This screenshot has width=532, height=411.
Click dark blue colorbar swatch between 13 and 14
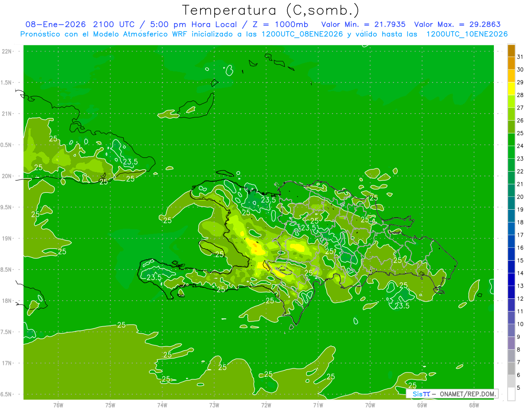tap(511, 279)
